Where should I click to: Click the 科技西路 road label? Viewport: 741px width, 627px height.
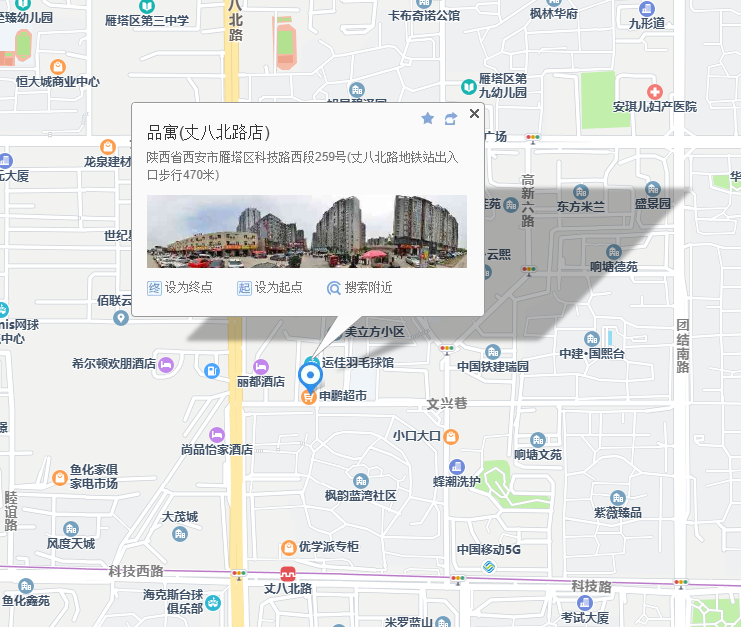pos(136,571)
